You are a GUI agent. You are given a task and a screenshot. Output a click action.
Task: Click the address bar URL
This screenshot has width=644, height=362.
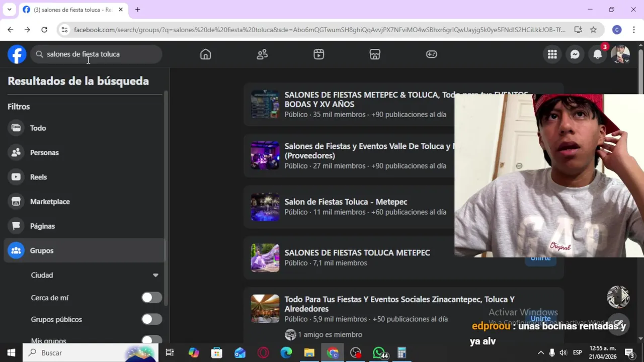pyautogui.click(x=319, y=30)
